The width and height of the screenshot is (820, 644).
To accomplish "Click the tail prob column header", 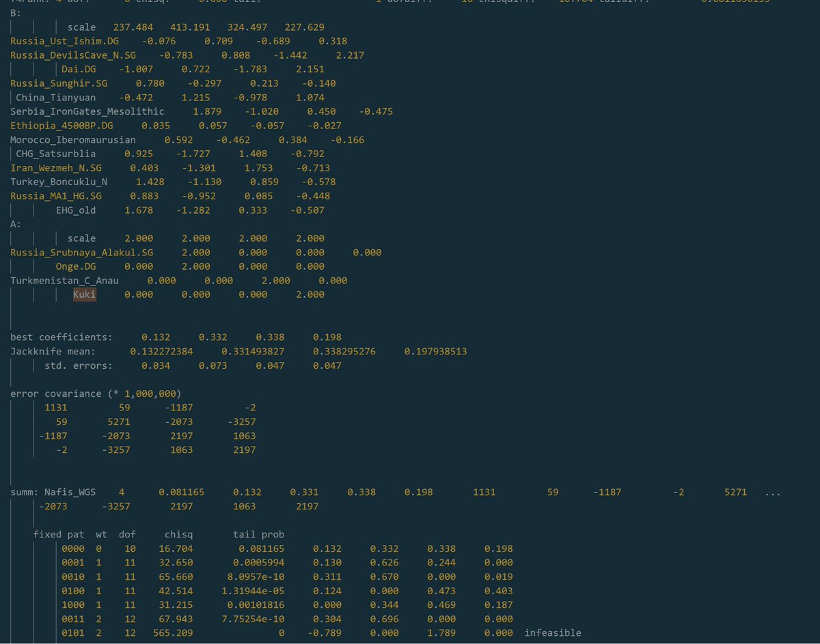I will point(258,534).
